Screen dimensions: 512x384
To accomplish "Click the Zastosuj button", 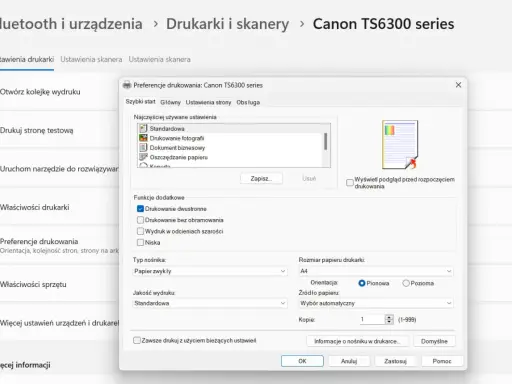I will pyautogui.click(x=395, y=361).
